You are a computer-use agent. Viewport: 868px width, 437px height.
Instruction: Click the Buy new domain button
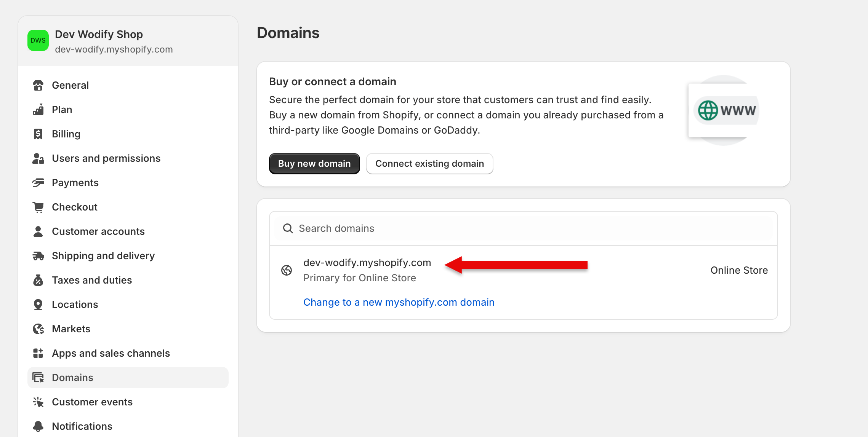coord(314,164)
